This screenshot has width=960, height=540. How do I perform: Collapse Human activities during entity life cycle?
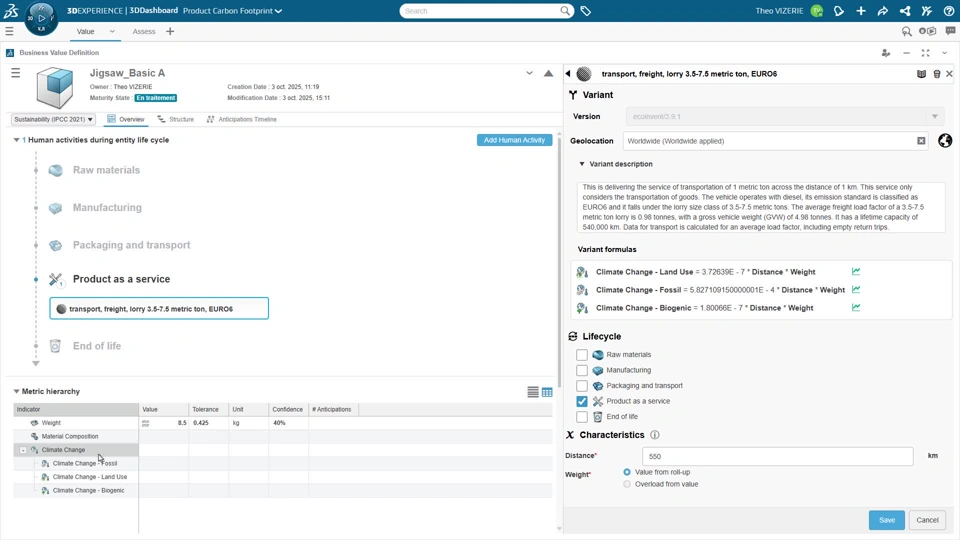coord(17,140)
